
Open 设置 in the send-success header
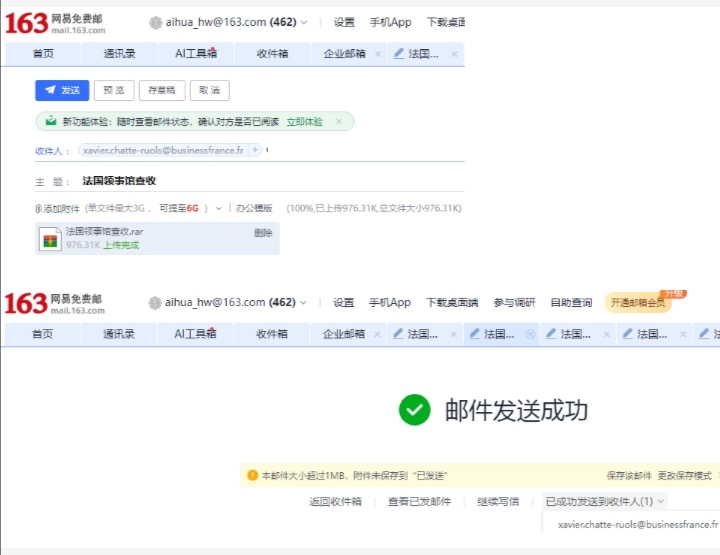(x=343, y=303)
